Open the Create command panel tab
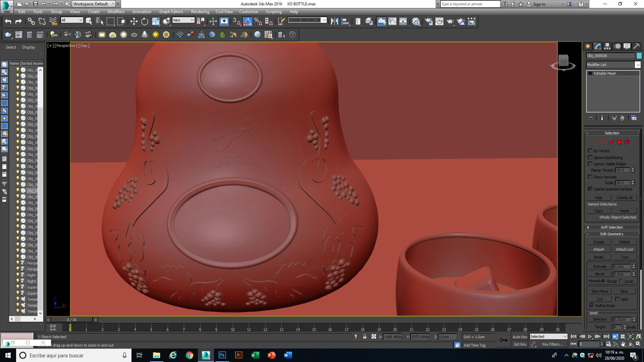644x362 pixels. click(x=588, y=46)
